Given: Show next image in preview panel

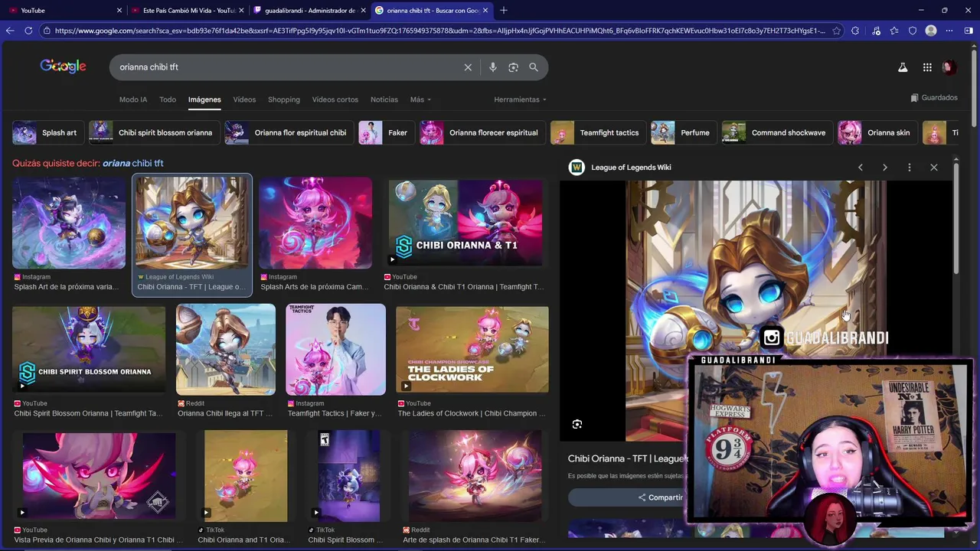Looking at the screenshot, I should (x=885, y=167).
